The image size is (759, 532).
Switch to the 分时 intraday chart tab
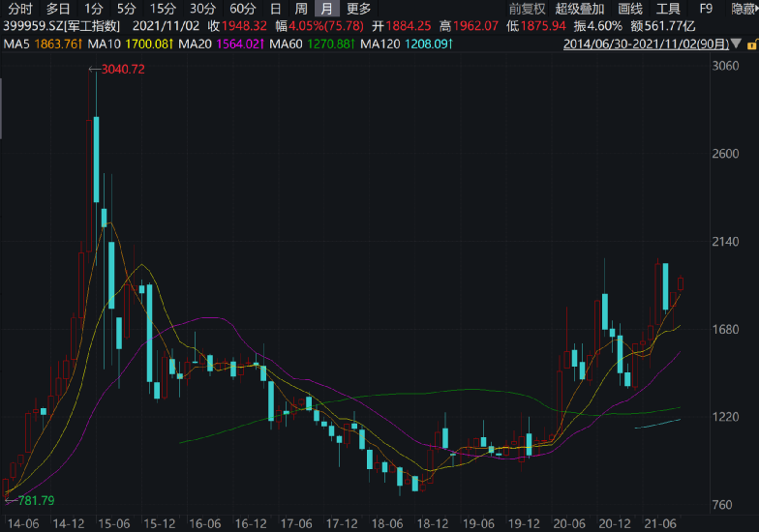pyautogui.click(x=19, y=9)
